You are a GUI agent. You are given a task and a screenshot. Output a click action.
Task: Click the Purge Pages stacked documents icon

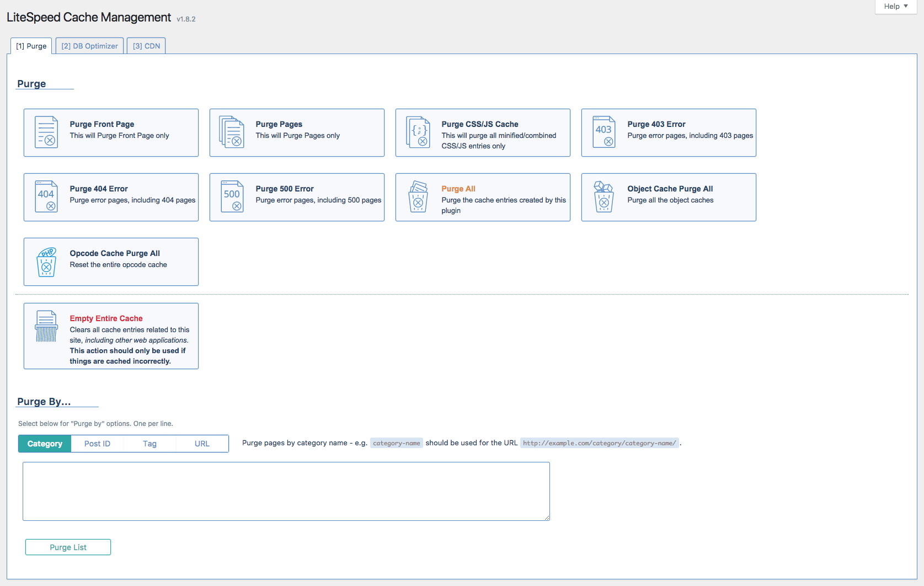point(232,132)
